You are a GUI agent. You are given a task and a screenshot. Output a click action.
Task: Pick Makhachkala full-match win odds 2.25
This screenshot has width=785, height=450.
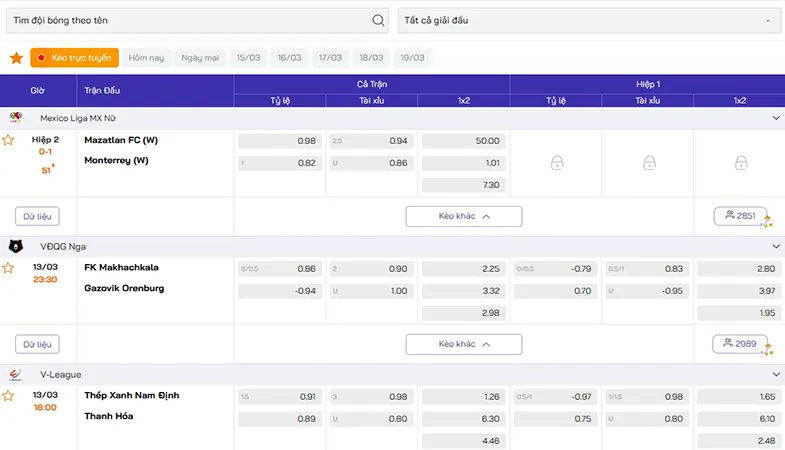click(464, 269)
